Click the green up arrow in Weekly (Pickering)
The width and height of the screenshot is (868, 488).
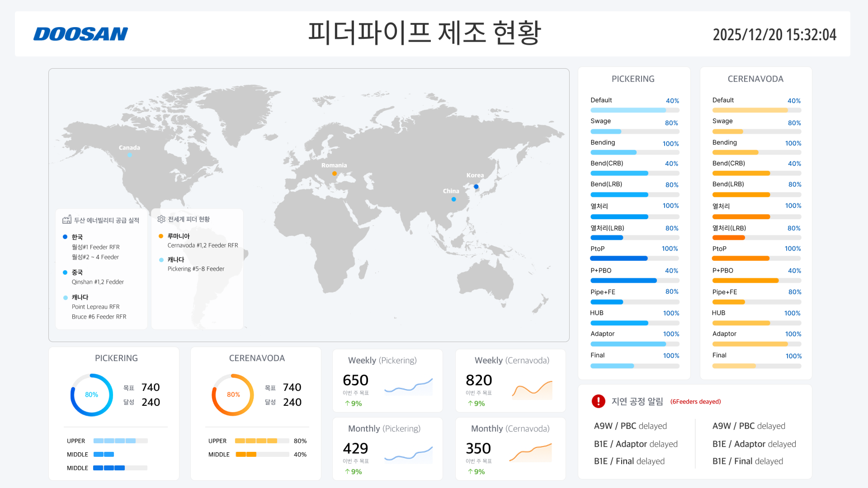(x=347, y=403)
